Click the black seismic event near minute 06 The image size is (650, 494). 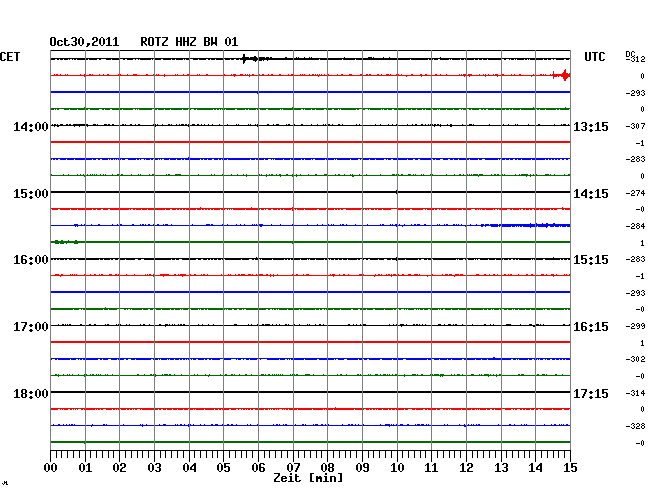click(x=256, y=59)
